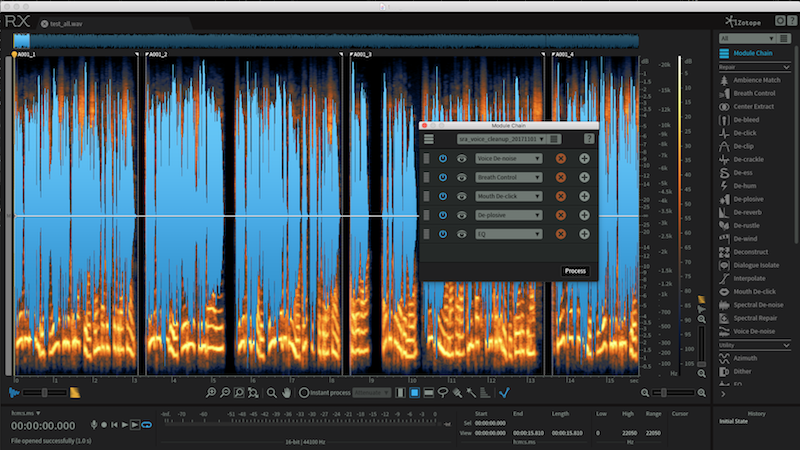
Task: Open the De-clip module
Action: [x=737, y=146]
